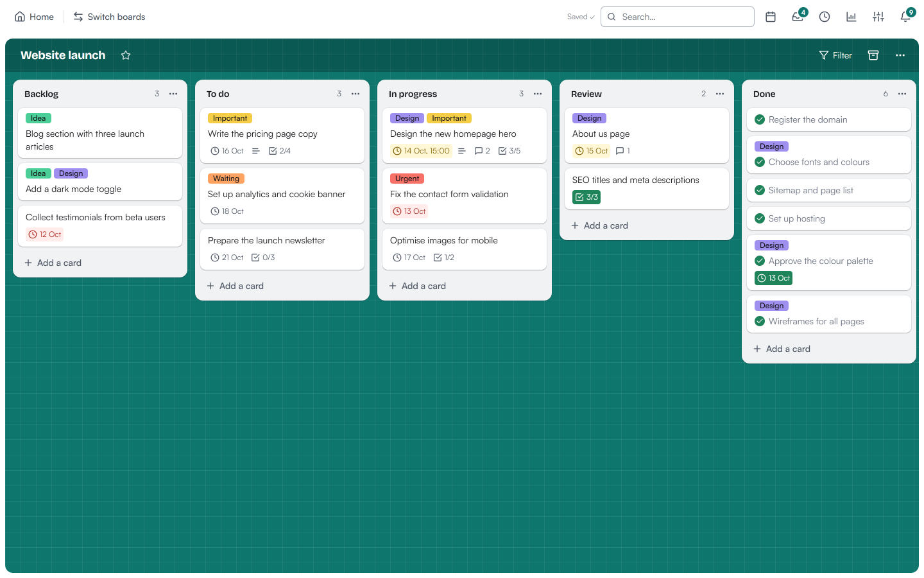924x578 pixels.
Task: Click the 12 Oct overdue date badge
Action: pyautogui.click(x=44, y=234)
